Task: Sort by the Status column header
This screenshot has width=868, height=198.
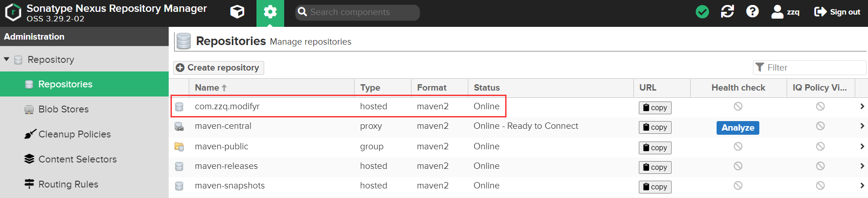Action: tap(551, 88)
